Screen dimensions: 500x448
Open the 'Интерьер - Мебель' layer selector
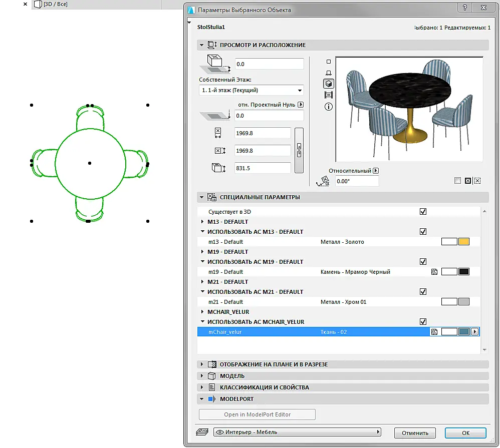coord(297,432)
